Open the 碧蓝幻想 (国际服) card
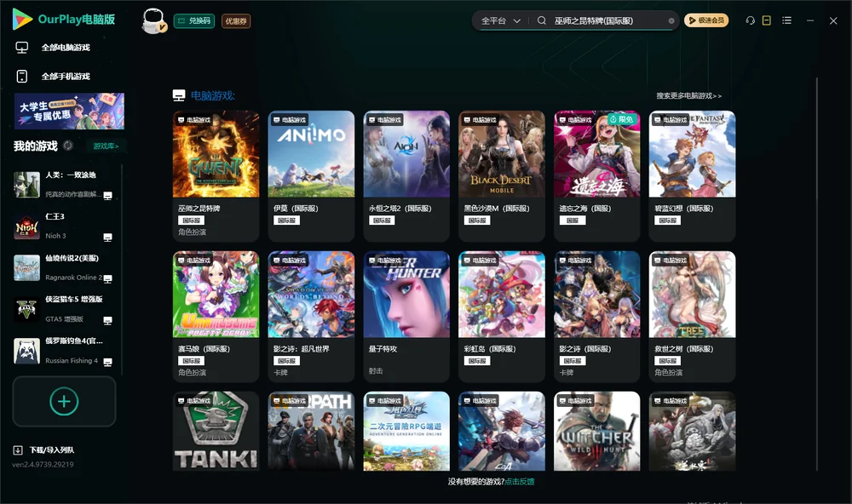Screen dimensions: 852x504 pos(692,176)
